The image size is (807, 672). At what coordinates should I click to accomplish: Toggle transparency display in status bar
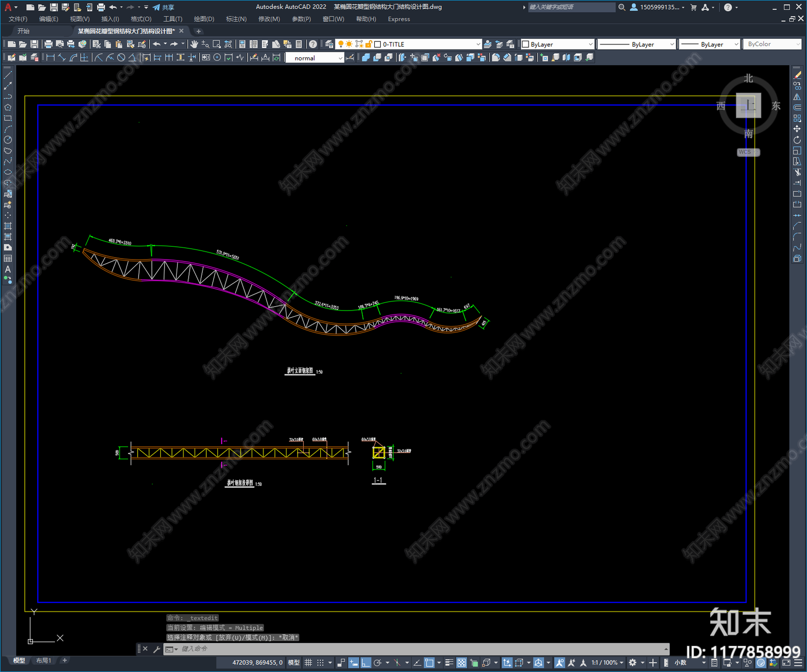coord(462,662)
